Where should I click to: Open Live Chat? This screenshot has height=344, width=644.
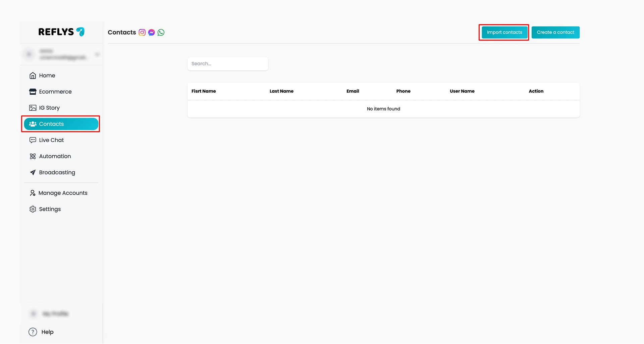point(61,140)
